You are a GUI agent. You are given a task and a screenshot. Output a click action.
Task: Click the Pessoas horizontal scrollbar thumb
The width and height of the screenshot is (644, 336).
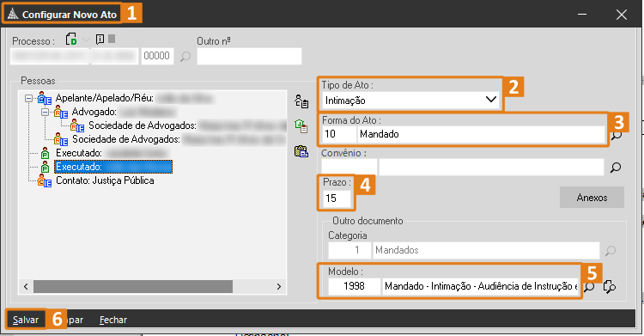(133, 287)
